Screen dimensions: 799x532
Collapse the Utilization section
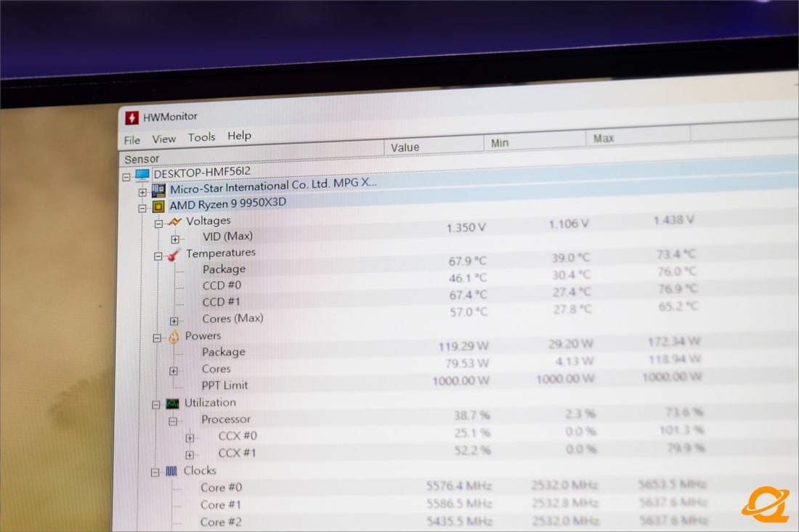coord(156,405)
